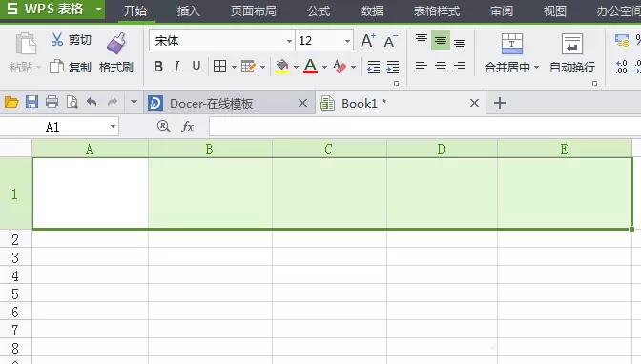Expand 合并居中 dropdown arrow
This screenshot has width=641, height=364.
pos(536,67)
